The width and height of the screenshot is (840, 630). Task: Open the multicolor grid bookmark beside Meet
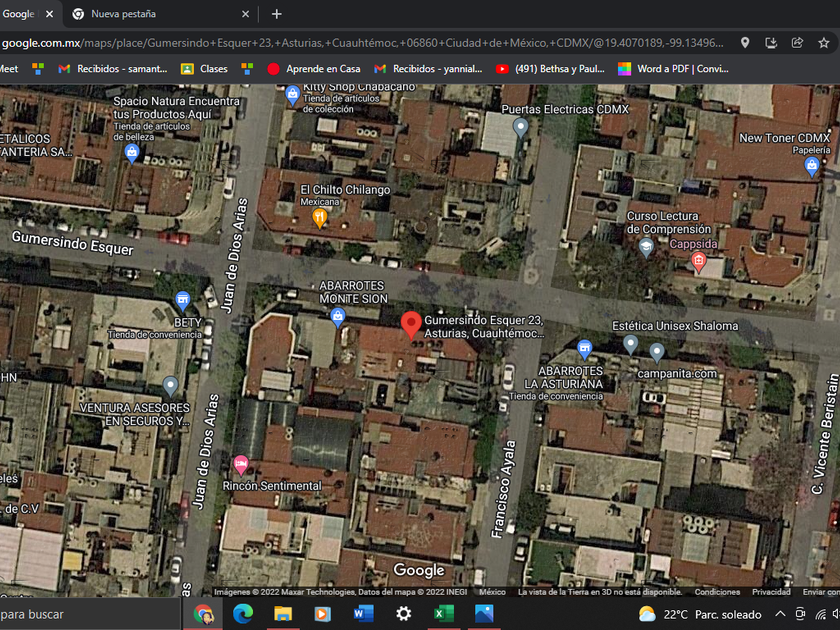[x=38, y=69]
